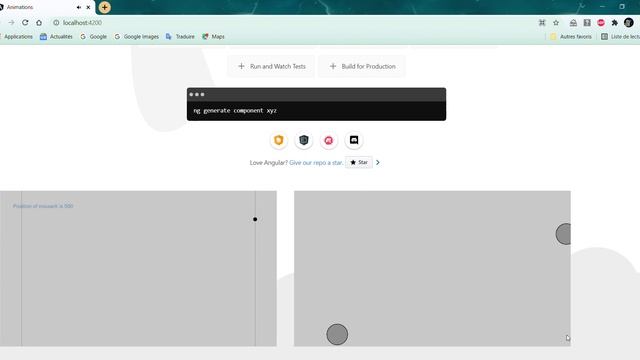Click the hat-shaped extension icon
Viewport: 640px width, 360px height.
573,23
